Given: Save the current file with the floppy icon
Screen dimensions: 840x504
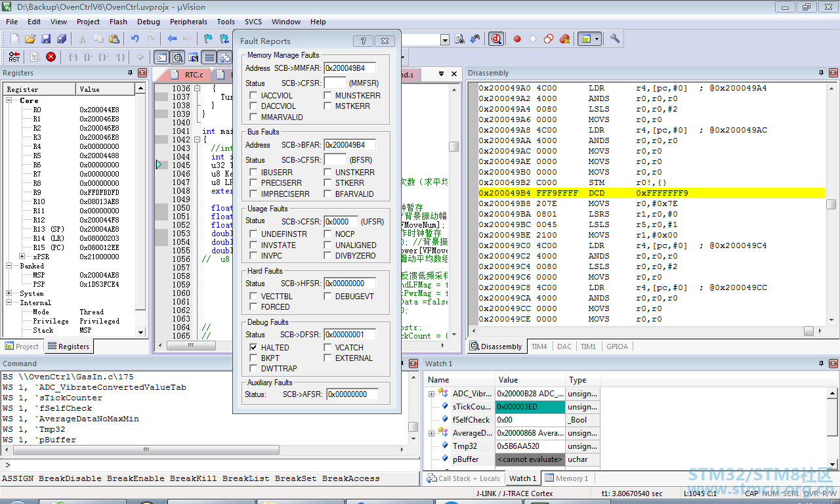Looking at the screenshot, I should tap(46, 39).
